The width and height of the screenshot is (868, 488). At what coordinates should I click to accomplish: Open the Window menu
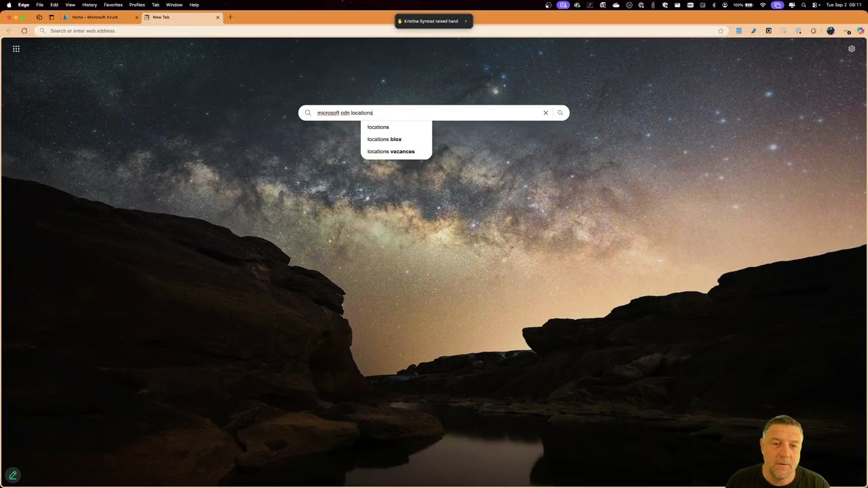(174, 5)
